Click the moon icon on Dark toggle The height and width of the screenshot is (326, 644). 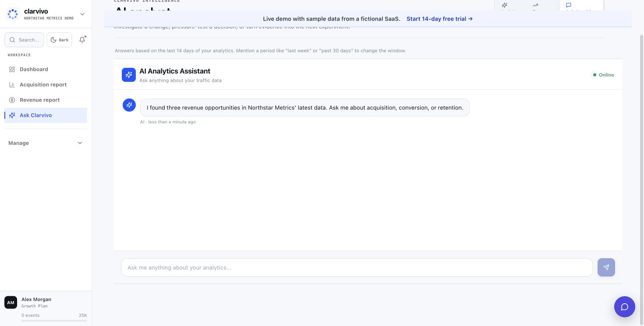coord(53,40)
